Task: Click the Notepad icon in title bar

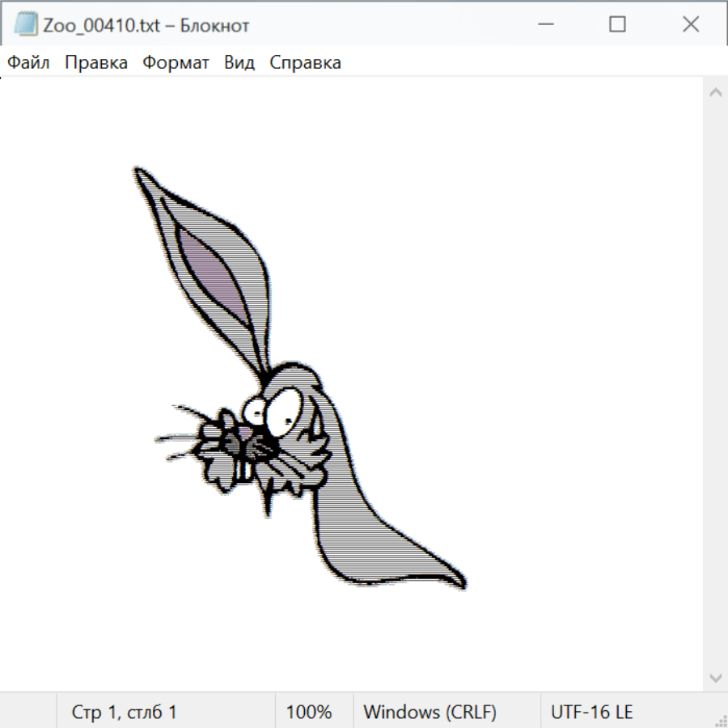Action: [x=26, y=25]
